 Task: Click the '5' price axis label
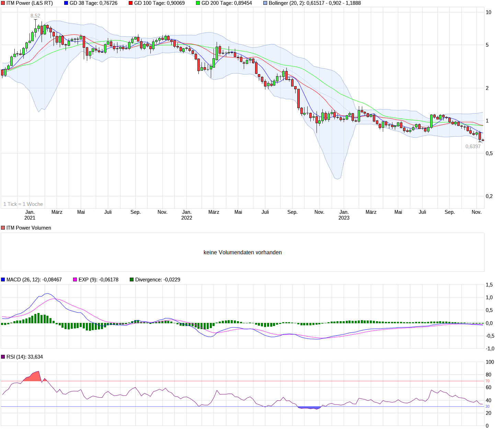click(x=487, y=45)
